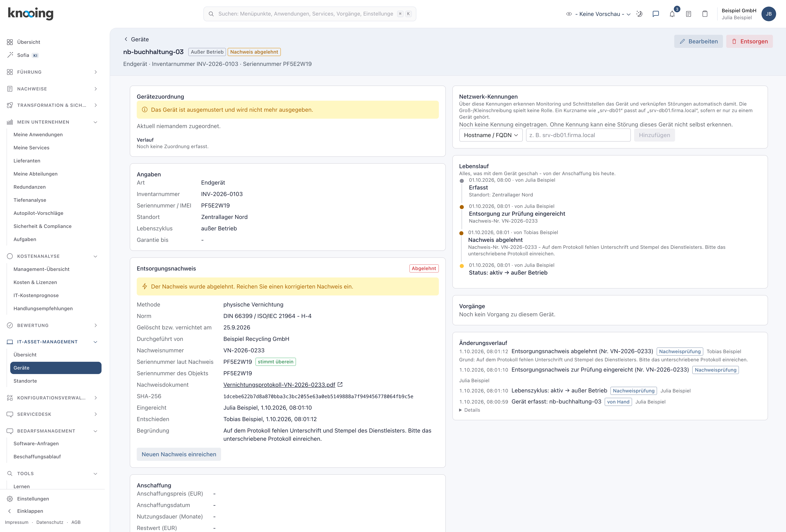Open Vernichtungsprotokoll-VN-2026-0233.pdf link
Image resolution: width=786 pixels, height=532 pixels.
279,385
